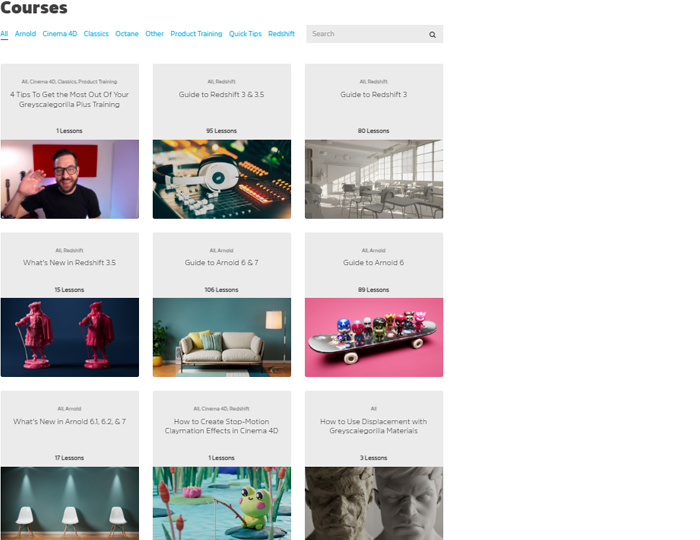Open the Guide to Redshift 3 course title
This screenshot has width=700, height=540.
coord(374,94)
